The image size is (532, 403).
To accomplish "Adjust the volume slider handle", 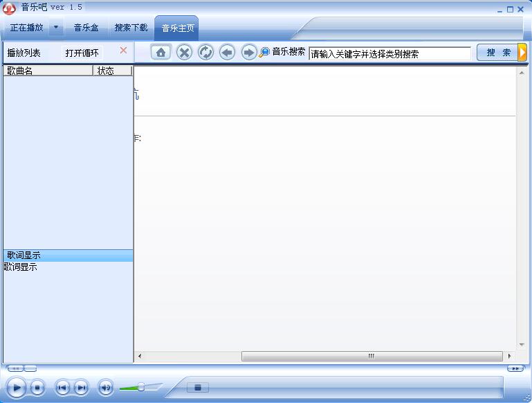I will point(140,387).
